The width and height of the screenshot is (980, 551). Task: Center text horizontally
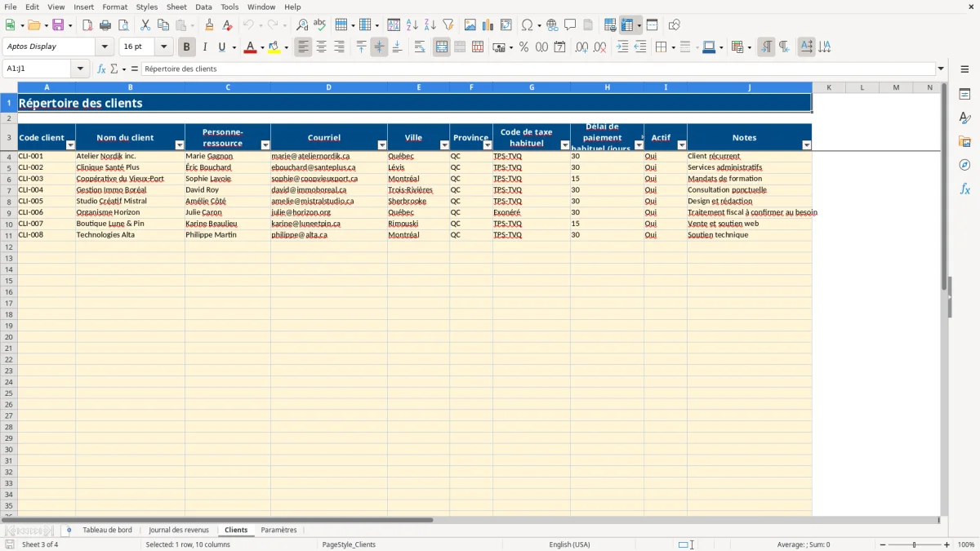point(321,47)
